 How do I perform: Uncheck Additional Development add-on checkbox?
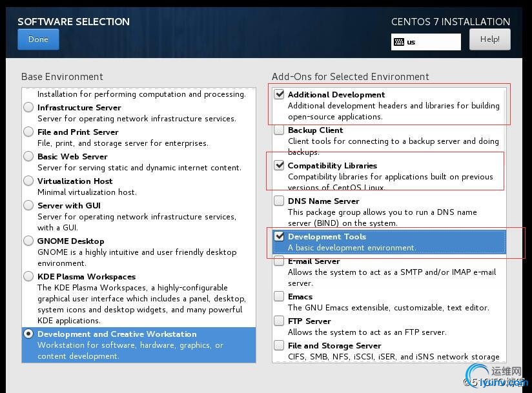click(279, 94)
